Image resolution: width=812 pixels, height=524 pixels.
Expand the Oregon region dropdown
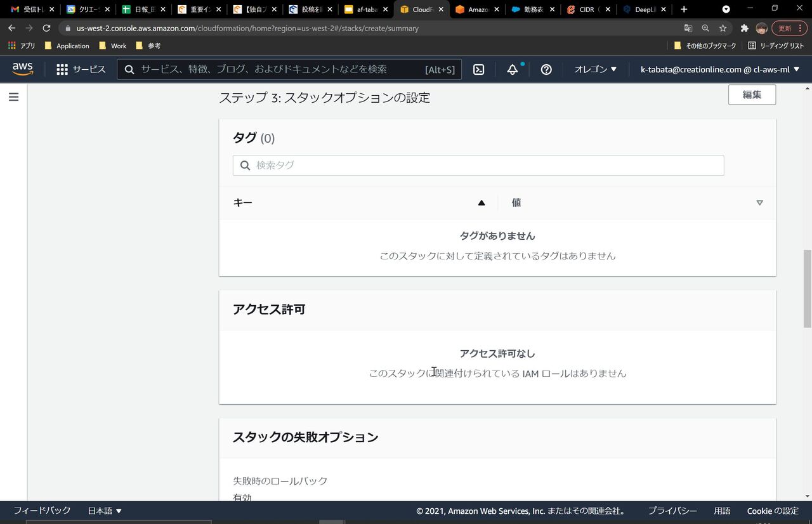click(595, 69)
